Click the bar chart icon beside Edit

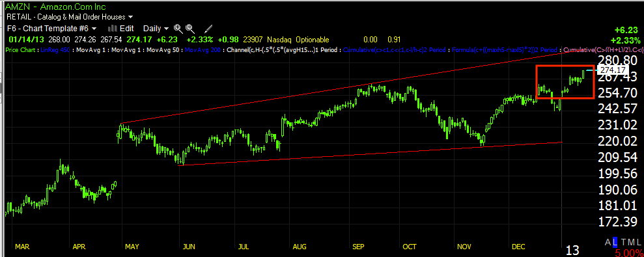[113, 29]
